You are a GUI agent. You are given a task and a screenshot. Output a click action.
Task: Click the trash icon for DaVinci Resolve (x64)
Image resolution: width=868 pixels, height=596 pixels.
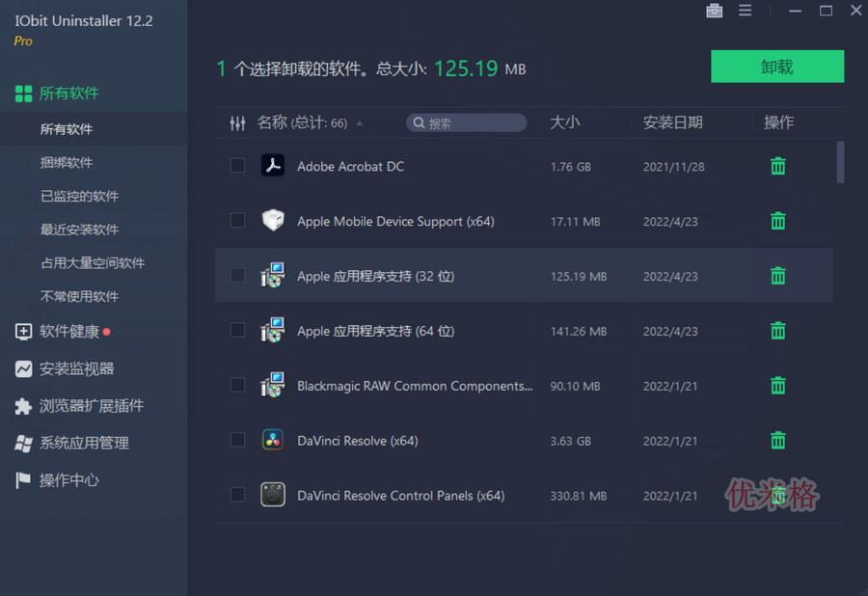point(777,441)
